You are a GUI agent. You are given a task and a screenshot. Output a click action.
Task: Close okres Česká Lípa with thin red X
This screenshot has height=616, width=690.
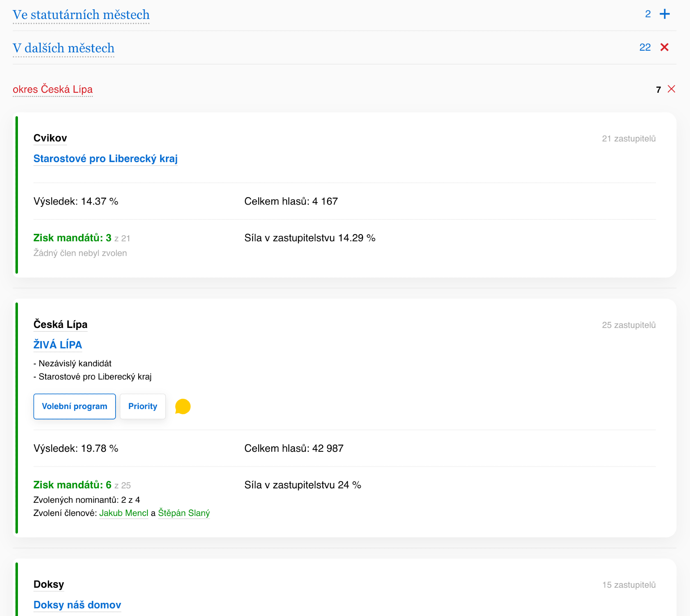pos(671,89)
